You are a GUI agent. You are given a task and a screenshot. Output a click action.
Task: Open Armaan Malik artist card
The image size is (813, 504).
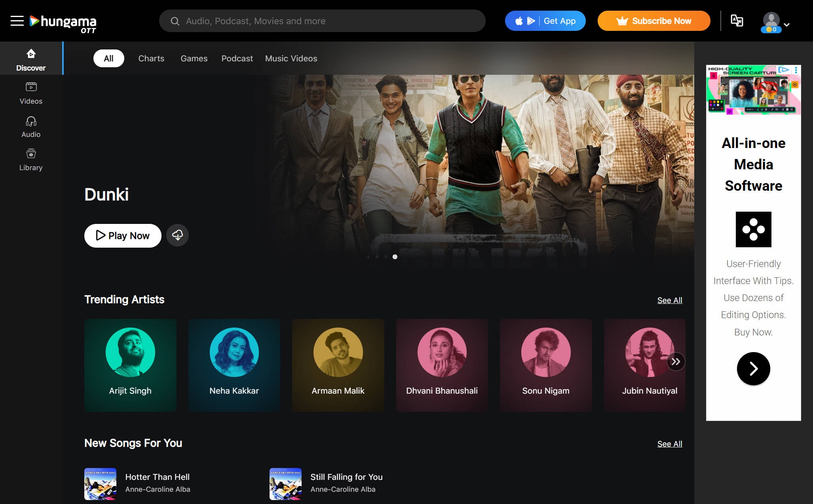coord(338,365)
